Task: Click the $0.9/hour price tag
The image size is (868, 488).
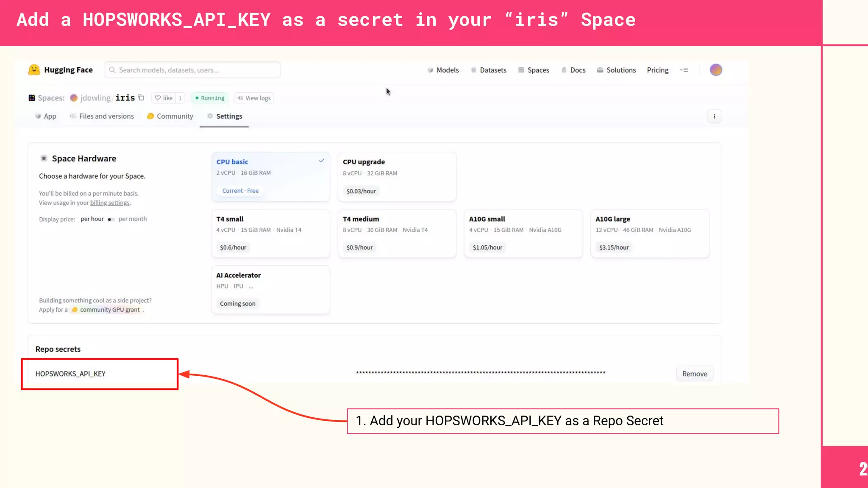Action: 359,247
